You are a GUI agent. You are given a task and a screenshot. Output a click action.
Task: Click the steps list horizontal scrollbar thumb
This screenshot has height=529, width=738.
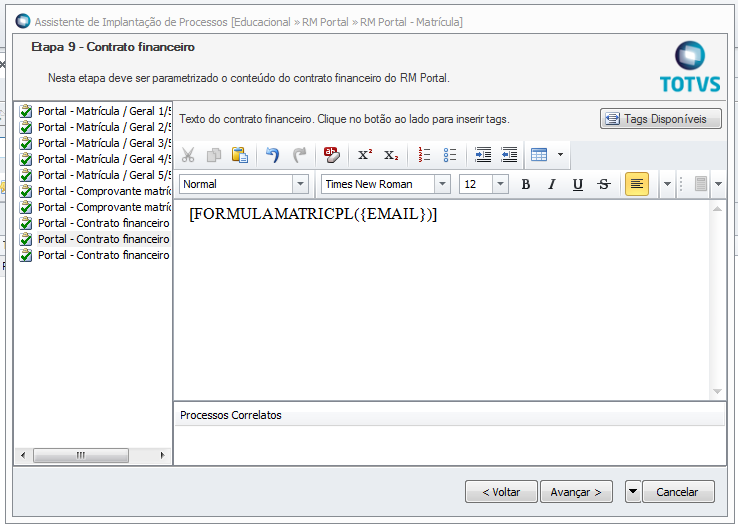[x=81, y=455]
